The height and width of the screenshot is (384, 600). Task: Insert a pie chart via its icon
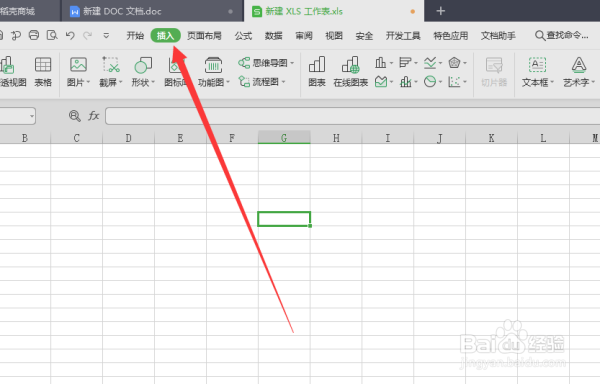[430, 81]
